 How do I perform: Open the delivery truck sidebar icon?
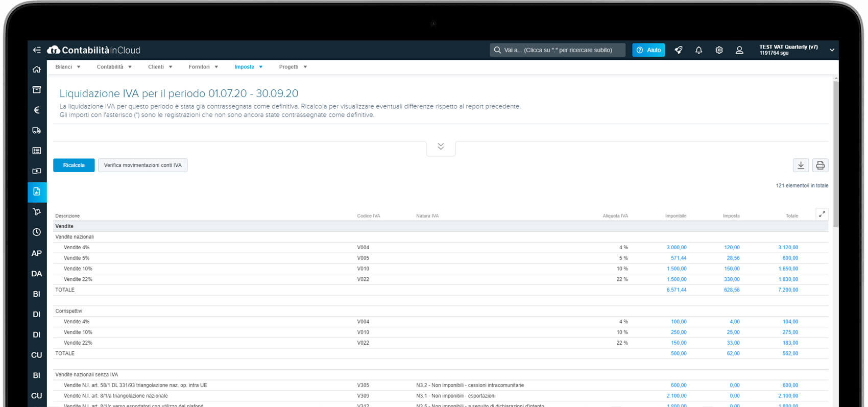click(37, 131)
